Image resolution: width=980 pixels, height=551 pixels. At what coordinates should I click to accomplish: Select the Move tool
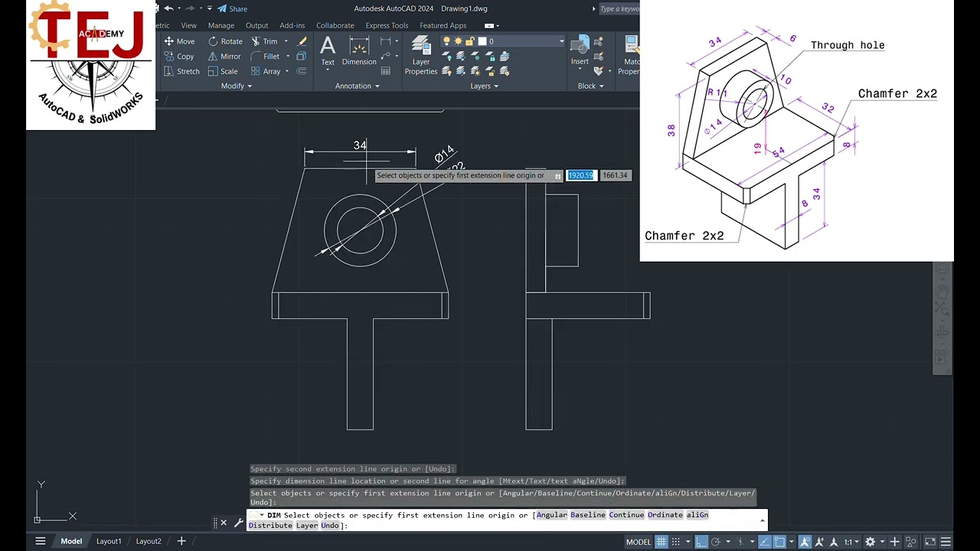(x=179, y=41)
